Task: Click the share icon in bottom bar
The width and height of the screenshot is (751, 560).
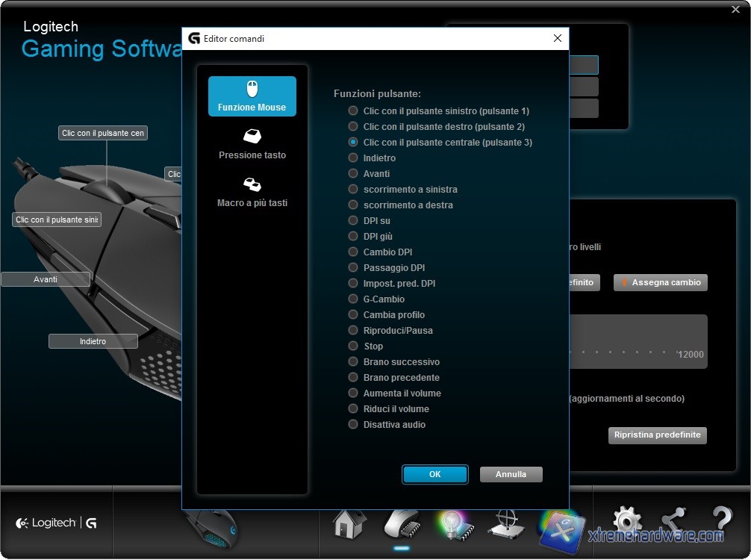Action: click(675, 521)
